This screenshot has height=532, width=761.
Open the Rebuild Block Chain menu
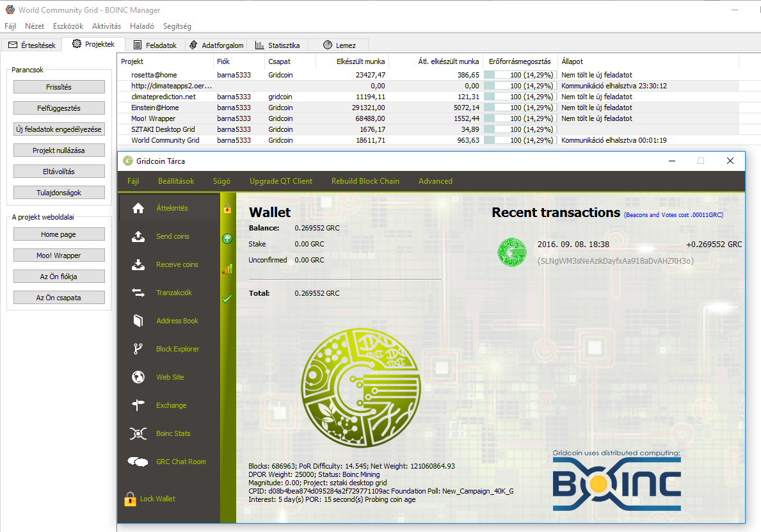tap(365, 181)
